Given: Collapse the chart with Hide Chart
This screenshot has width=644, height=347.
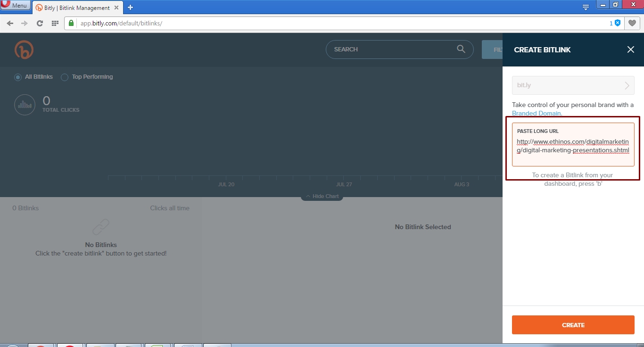Looking at the screenshot, I should (322, 196).
